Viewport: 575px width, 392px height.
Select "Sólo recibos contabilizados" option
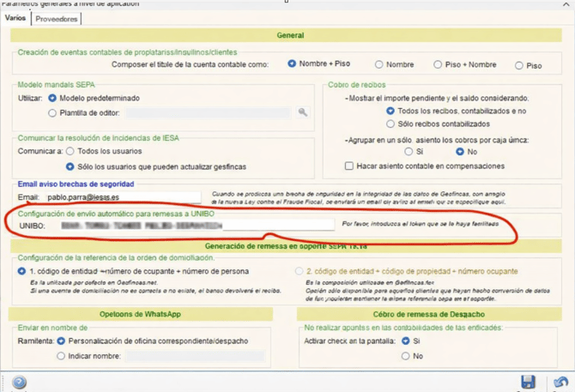[390, 124]
